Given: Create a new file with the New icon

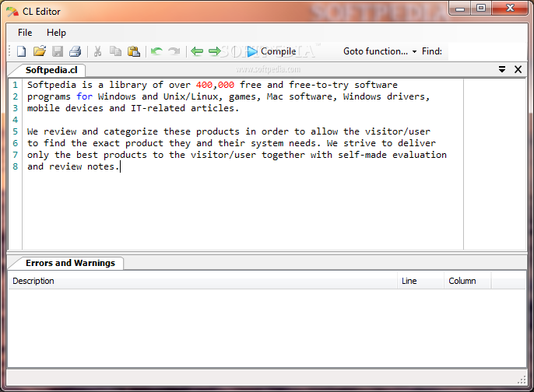Looking at the screenshot, I should (22, 51).
